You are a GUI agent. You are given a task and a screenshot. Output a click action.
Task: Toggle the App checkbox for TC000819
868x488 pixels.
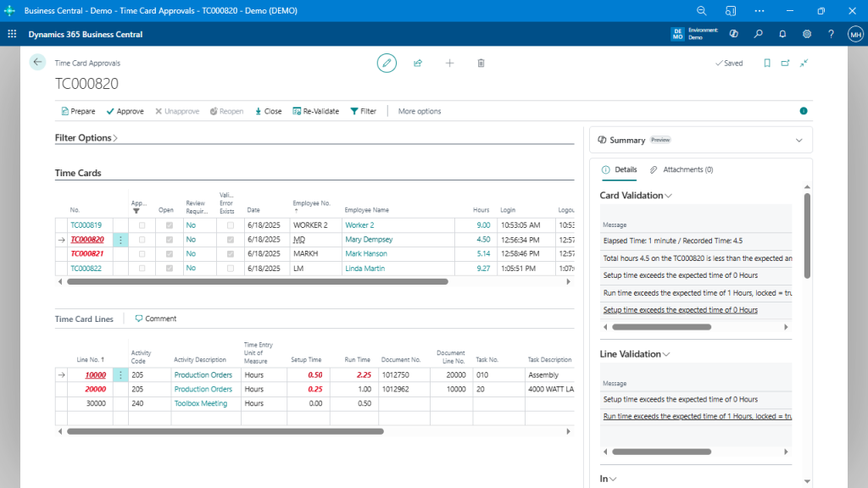click(x=143, y=225)
